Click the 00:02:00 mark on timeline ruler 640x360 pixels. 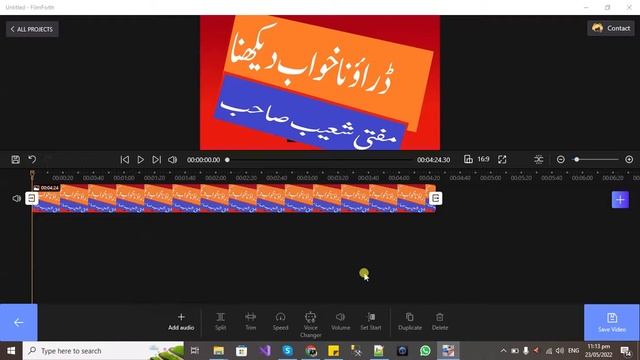pyautogui.click(x=216, y=178)
